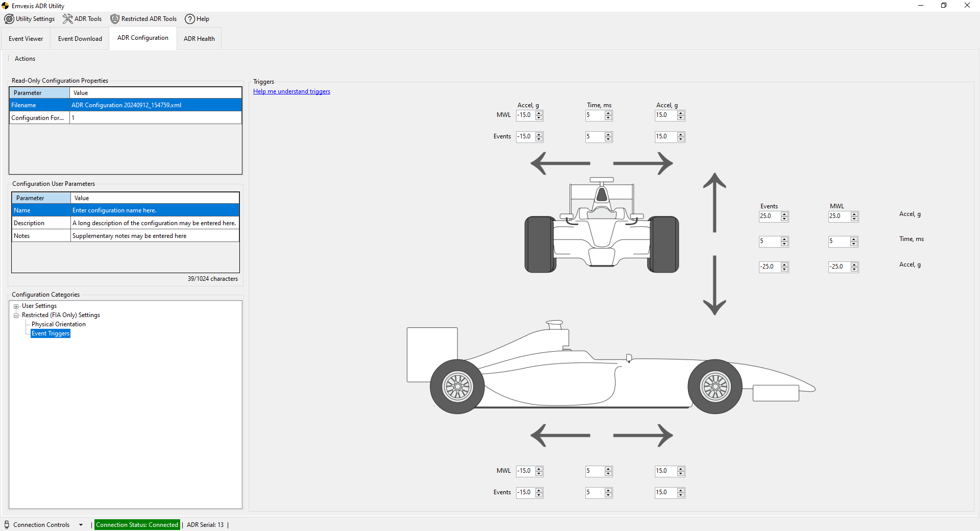Adjust vertical Events -25.0 Accel spinner
This screenshot has width=980, height=531.
pos(785,267)
